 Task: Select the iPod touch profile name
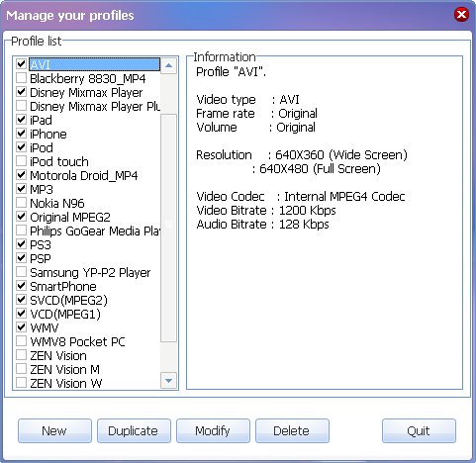coord(59,162)
